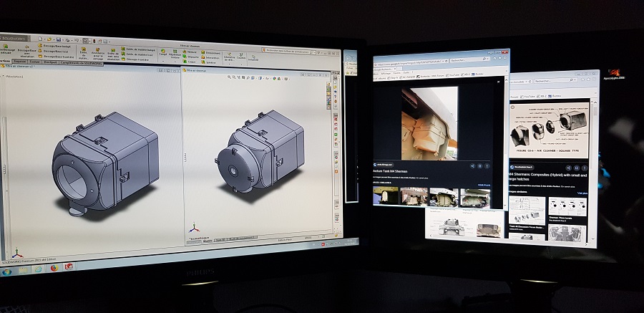Click the Open folder icon in SolidWorks toolbar

click(49, 39)
